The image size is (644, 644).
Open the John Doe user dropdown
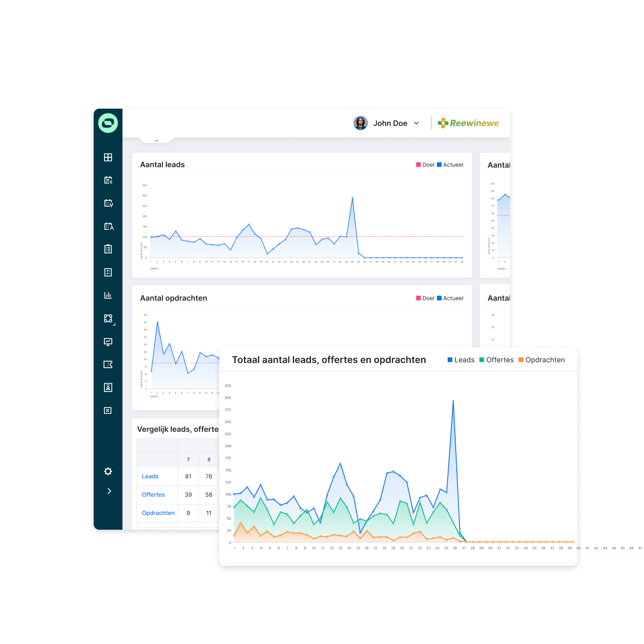tap(387, 123)
